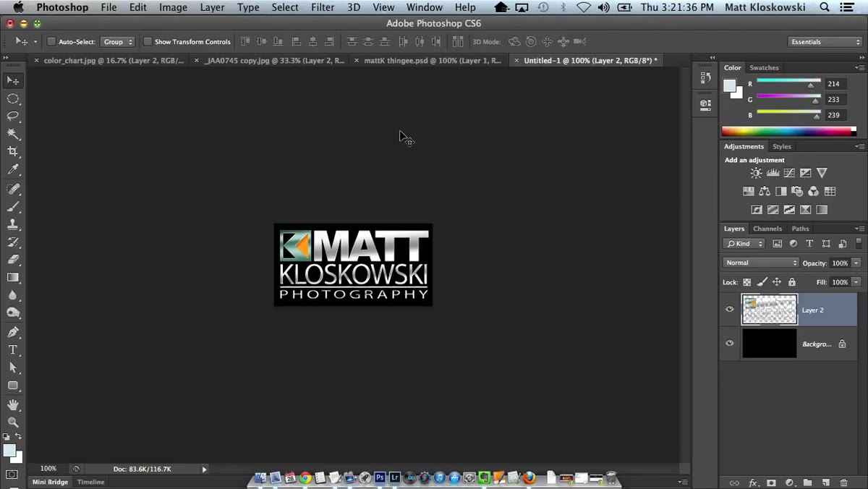The image size is (868, 489).
Task: Add a Photo Filter adjustment
Action: 797,192
